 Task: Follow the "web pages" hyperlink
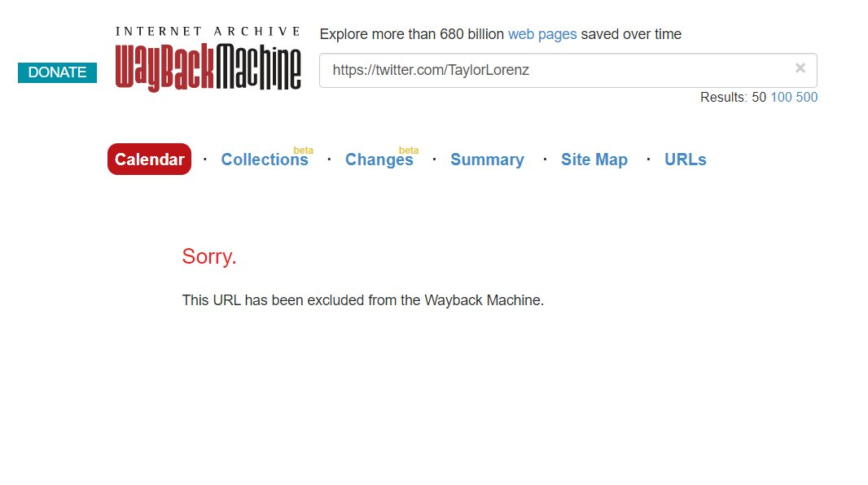[542, 34]
